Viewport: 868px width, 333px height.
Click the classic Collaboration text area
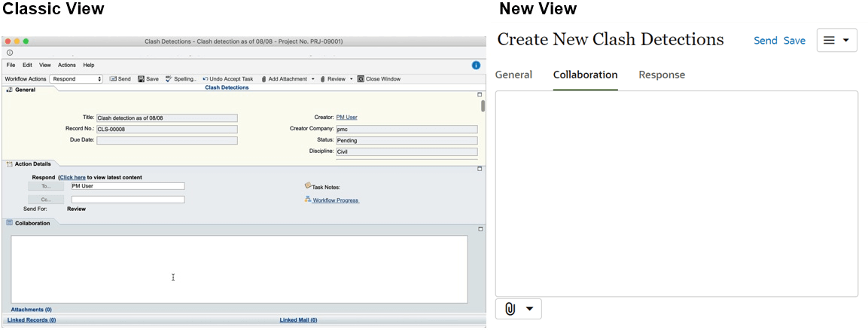pos(239,269)
